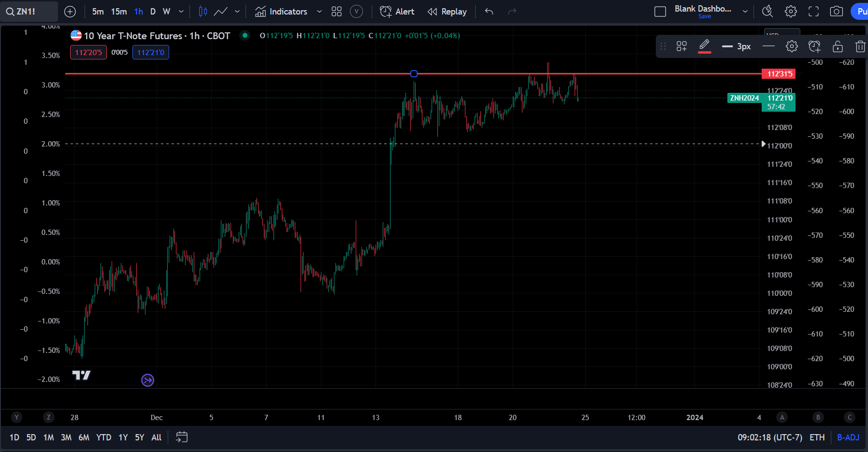The width and height of the screenshot is (868, 452).
Task: Click the blue Publish button
Action: [860, 12]
